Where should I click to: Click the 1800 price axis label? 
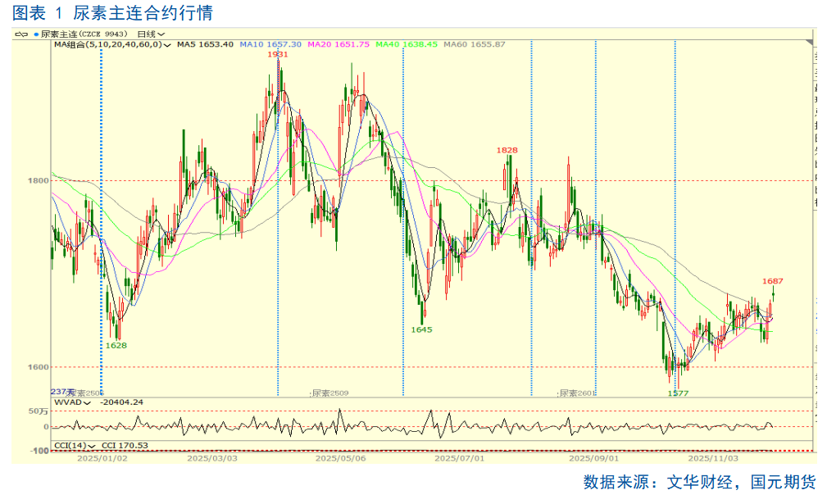[38, 181]
